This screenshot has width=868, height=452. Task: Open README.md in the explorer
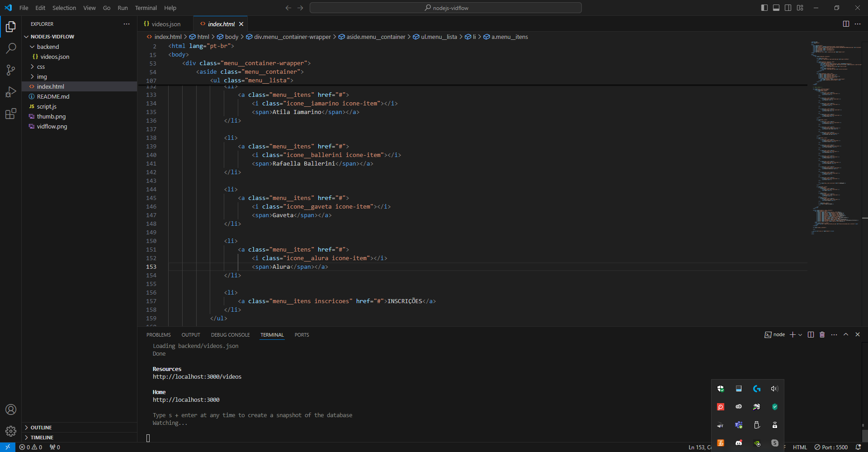click(79, 96)
